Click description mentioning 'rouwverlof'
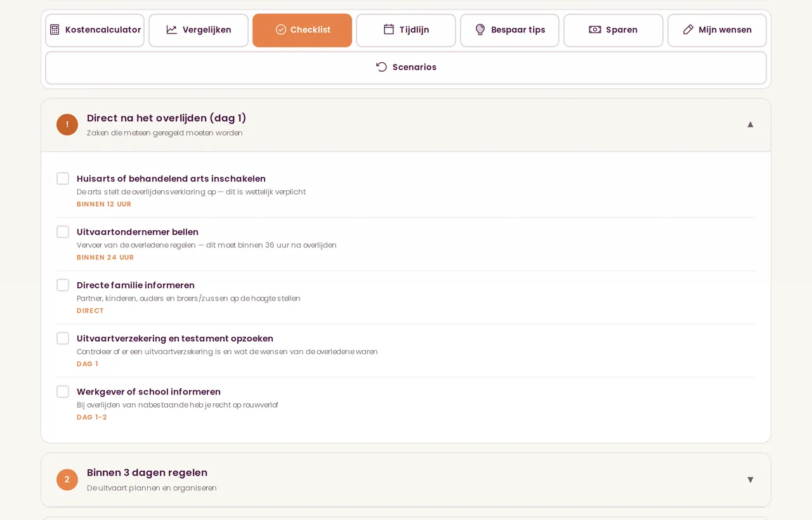The height and width of the screenshot is (520, 812). pos(178,405)
